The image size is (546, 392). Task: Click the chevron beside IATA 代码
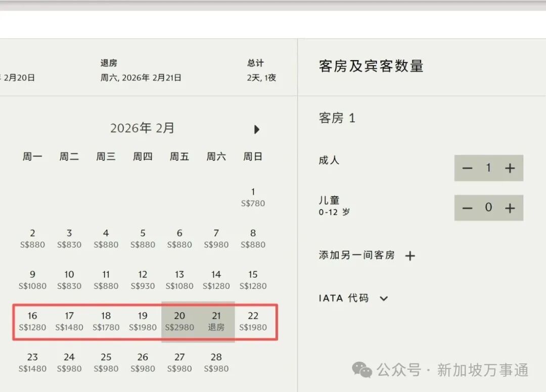pyautogui.click(x=383, y=299)
